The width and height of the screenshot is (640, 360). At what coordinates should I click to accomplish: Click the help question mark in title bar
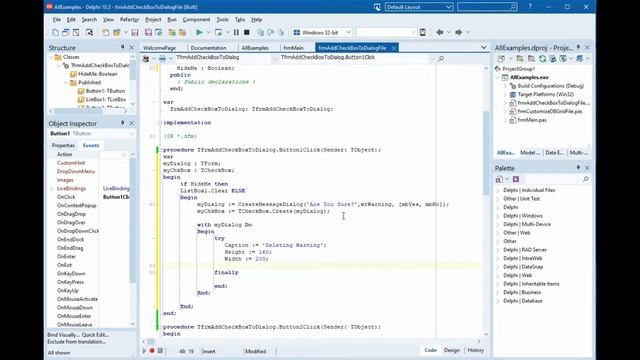(x=530, y=7)
